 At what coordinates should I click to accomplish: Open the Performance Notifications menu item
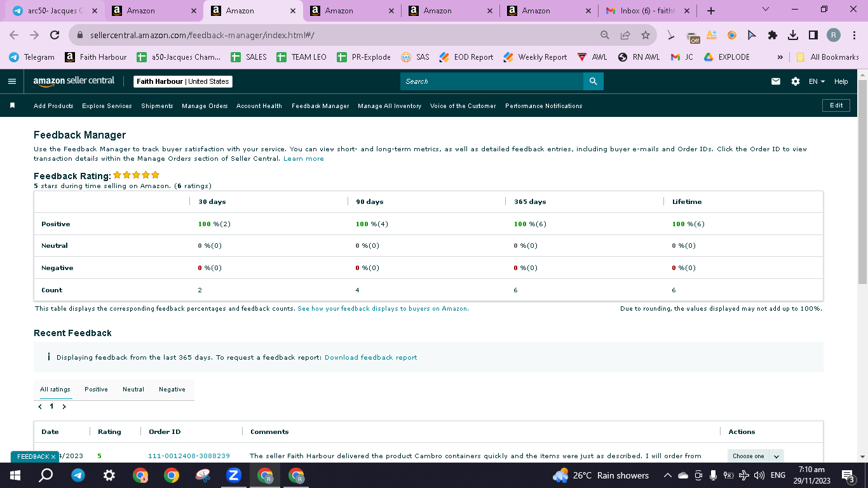pos(544,106)
